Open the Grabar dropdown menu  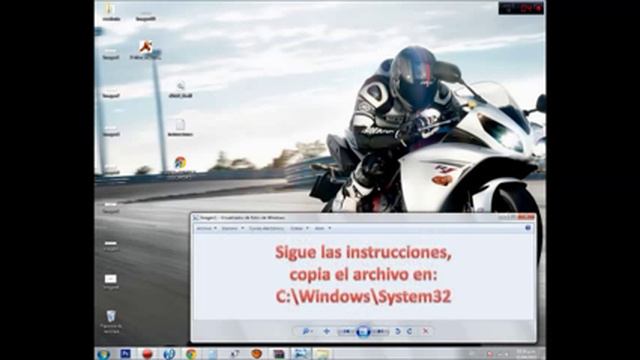click(x=299, y=229)
